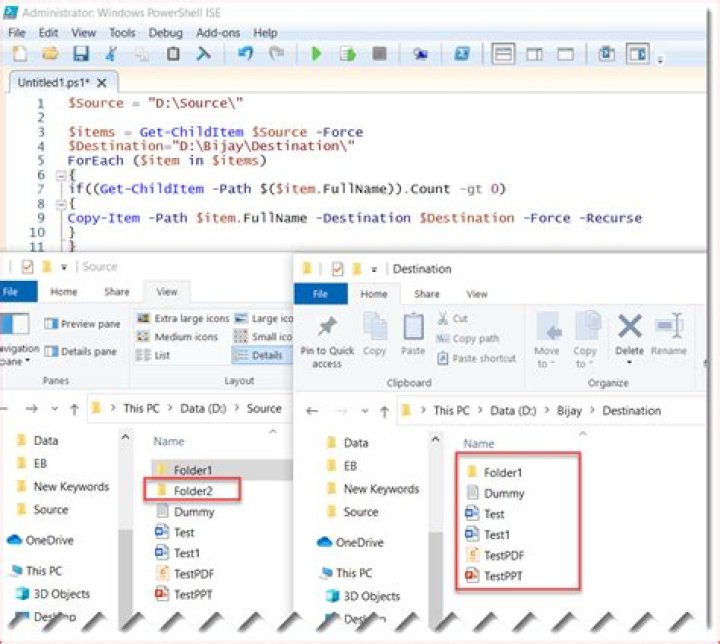Collapse the code block at line 6

61,175
